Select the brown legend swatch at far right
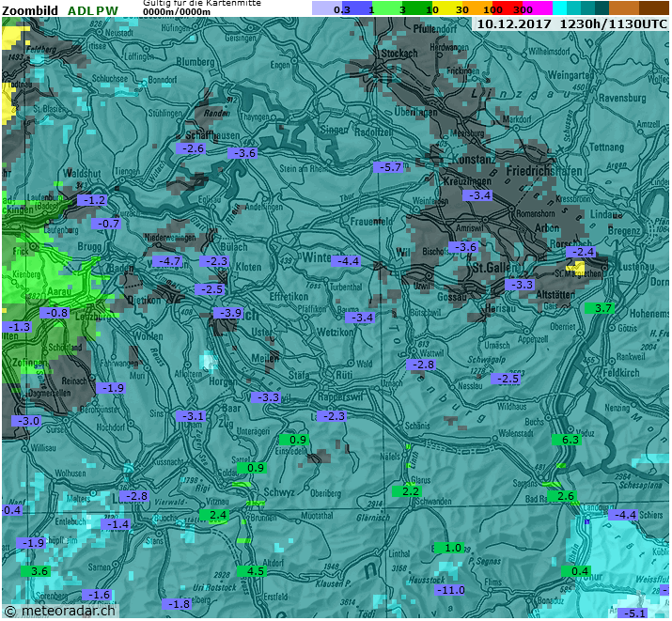The height and width of the screenshot is (621, 672). (x=653, y=8)
